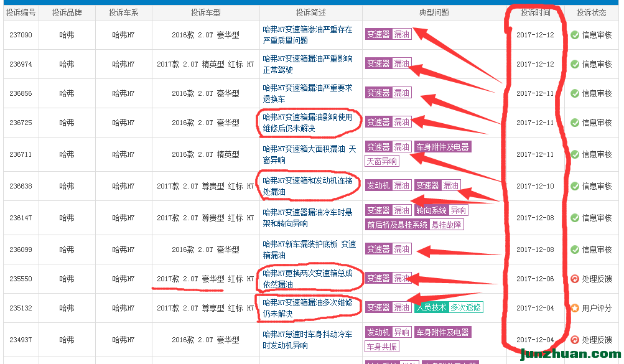Viewport: 624px width, 364px height.
Task: Click the 投诉品牌 column header
Action: tap(67, 12)
